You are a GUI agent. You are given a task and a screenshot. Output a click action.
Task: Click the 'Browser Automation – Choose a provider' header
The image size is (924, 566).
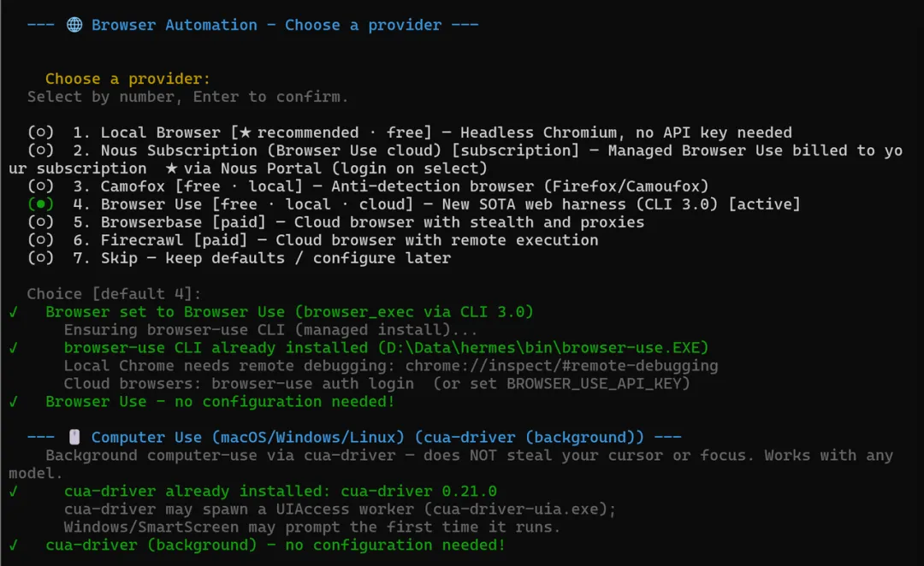266,25
